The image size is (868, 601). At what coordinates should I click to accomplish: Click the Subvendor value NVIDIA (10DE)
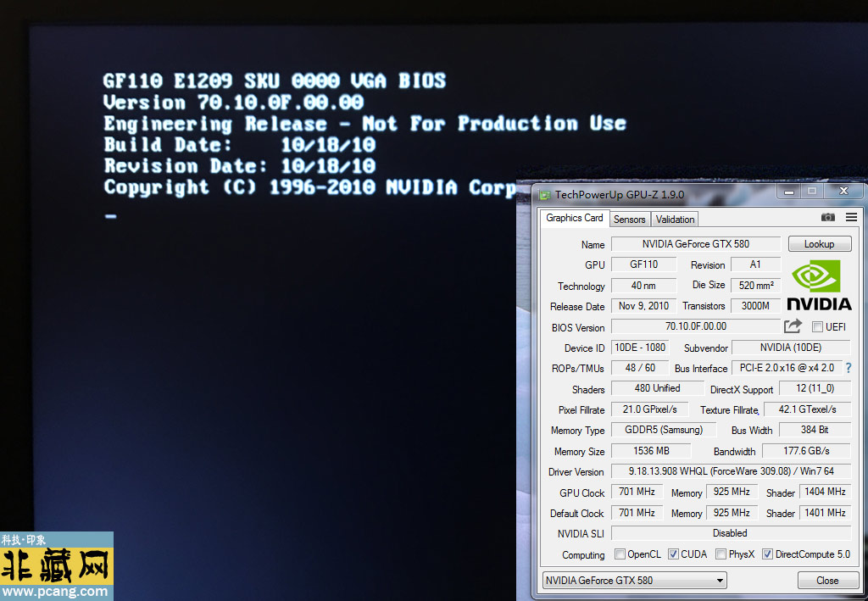click(791, 348)
